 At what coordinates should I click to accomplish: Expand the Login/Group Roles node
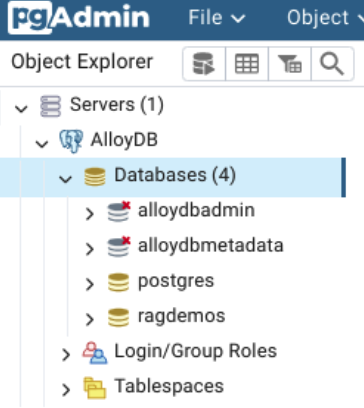(x=66, y=355)
